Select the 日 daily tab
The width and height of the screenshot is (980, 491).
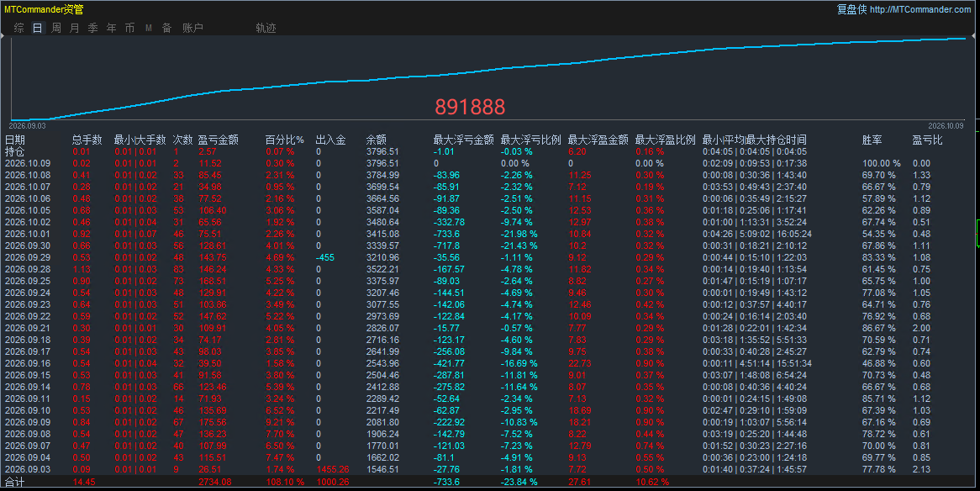coord(38,28)
